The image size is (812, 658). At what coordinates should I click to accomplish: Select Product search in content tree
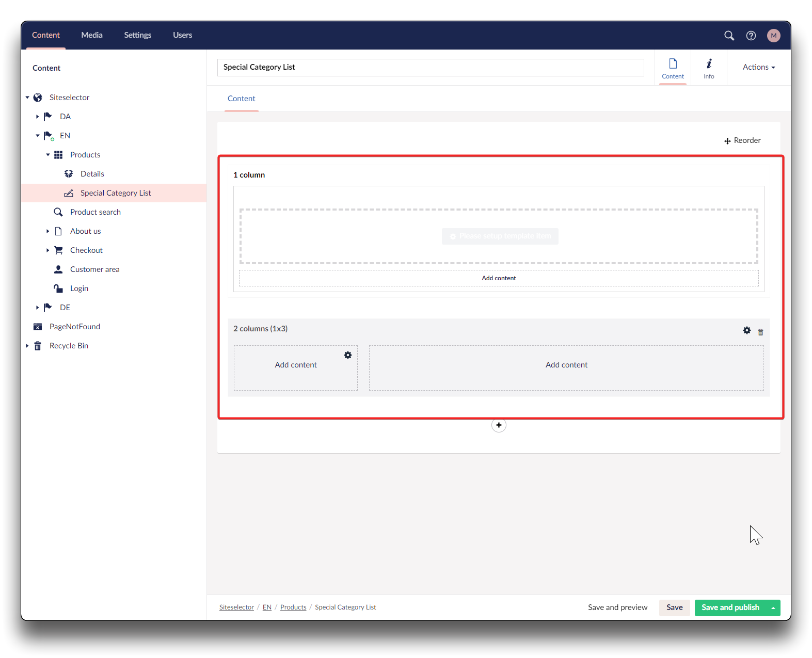click(x=95, y=212)
